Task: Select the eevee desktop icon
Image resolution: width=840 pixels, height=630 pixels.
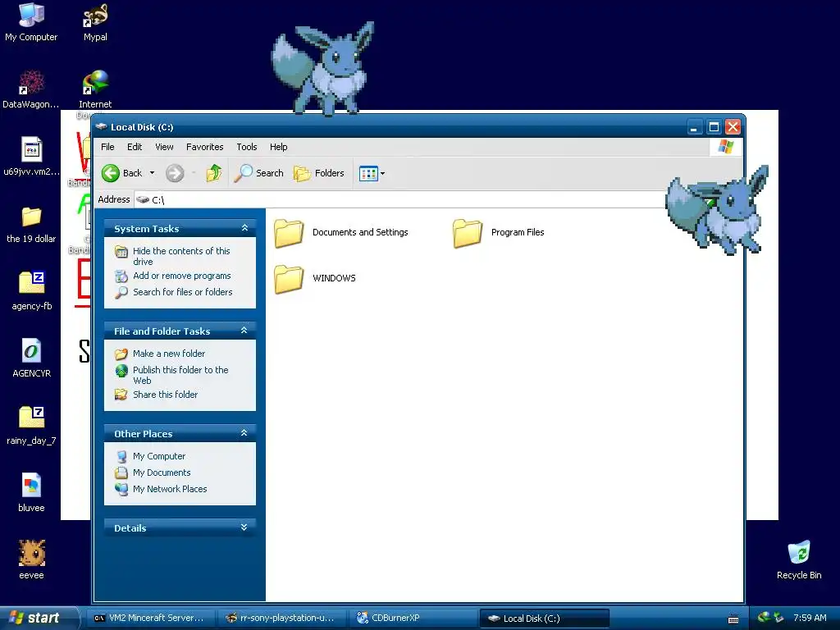Action: point(32,560)
